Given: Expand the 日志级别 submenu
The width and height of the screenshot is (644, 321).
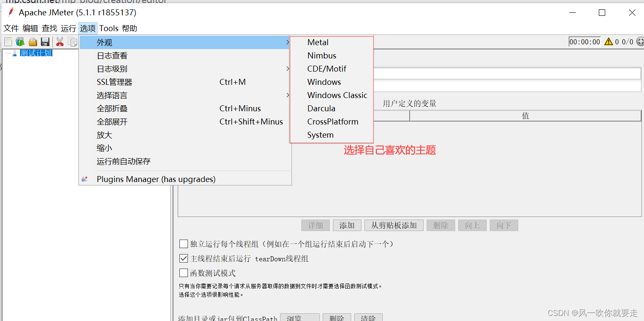Looking at the screenshot, I should pyautogui.click(x=185, y=69).
